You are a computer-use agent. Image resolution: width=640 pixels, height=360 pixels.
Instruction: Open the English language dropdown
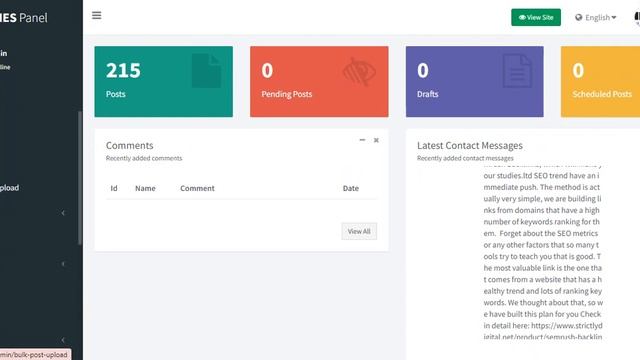(596, 18)
